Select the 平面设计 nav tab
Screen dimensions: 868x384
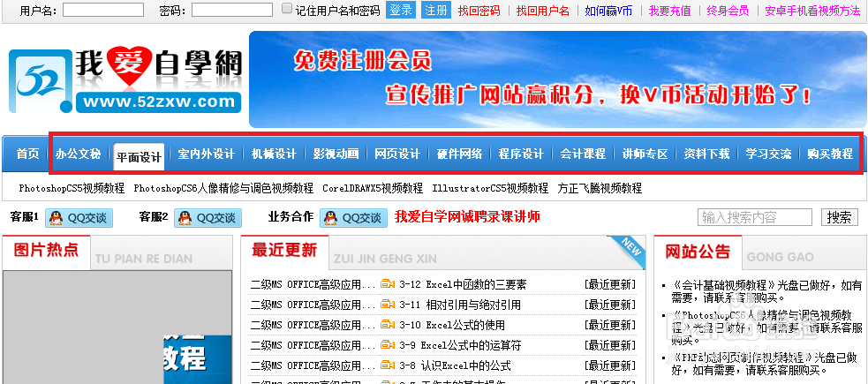point(139,157)
